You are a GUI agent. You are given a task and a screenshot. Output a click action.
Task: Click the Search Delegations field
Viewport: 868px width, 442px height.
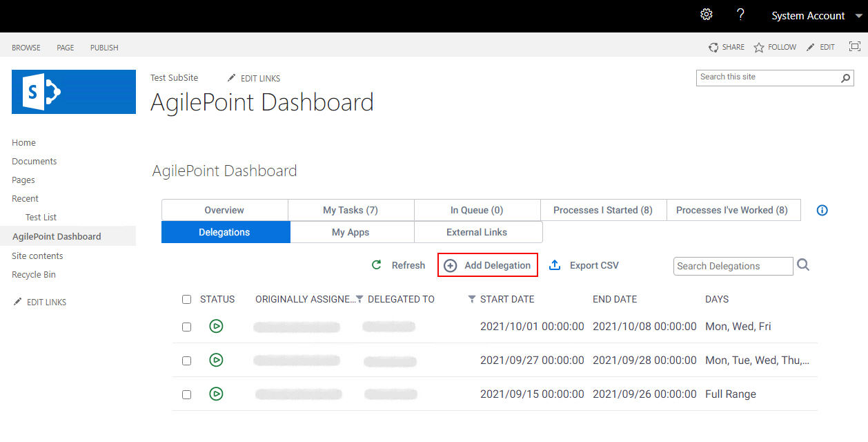[x=733, y=266]
